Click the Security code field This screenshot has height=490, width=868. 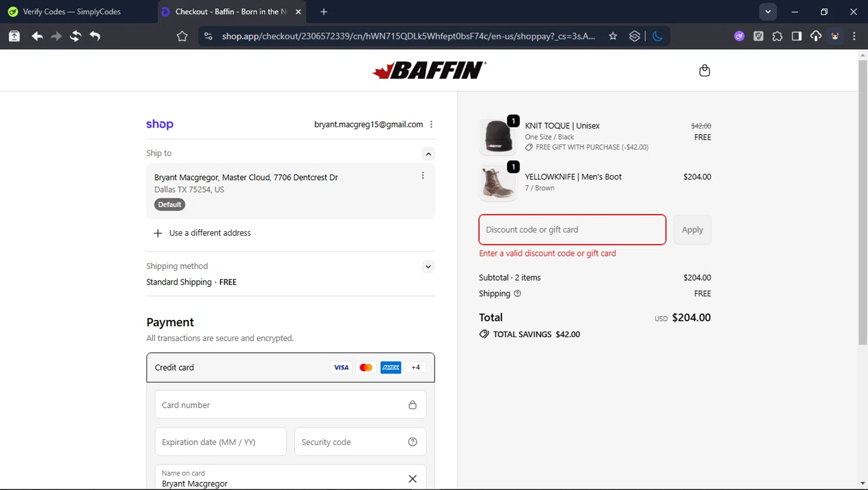[361, 442]
